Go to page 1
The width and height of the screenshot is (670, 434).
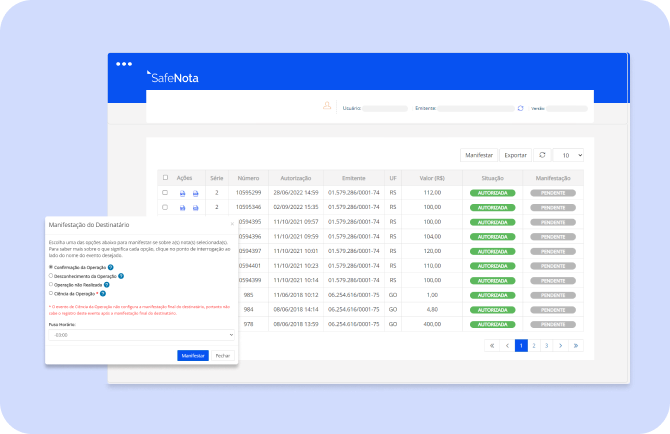[x=521, y=346]
